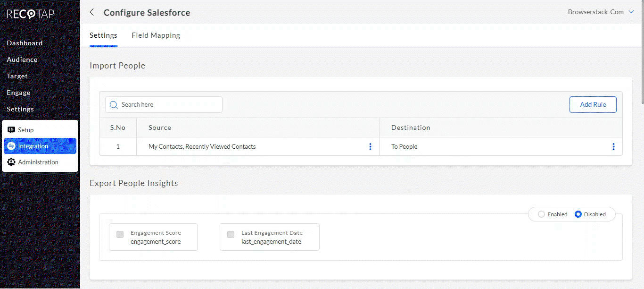Viewport: 644px width, 289px height.
Task: Open the Target sidebar menu
Action: [x=17, y=76]
